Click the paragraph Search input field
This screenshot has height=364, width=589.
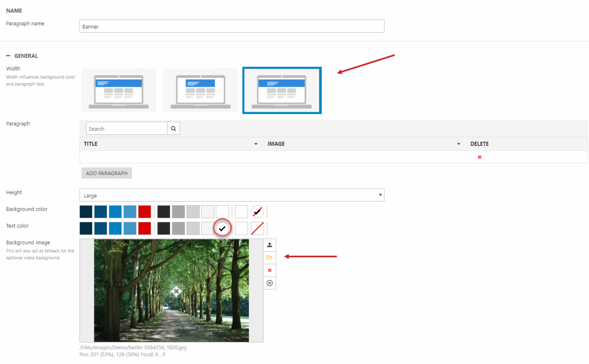(127, 129)
